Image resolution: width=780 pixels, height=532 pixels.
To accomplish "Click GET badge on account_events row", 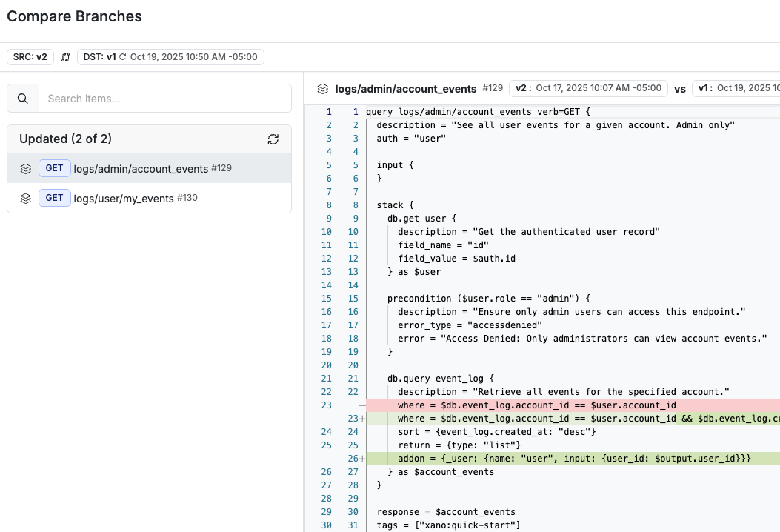I will point(55,168).
